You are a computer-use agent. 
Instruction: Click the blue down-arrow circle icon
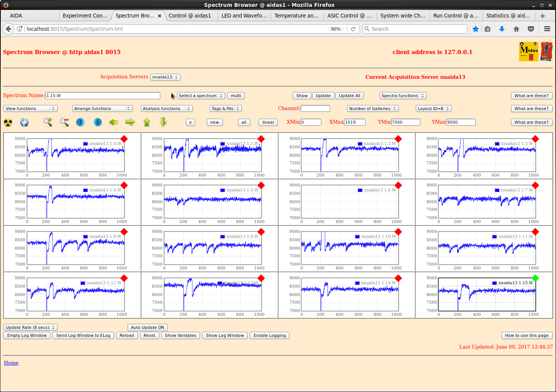pos(80,122)
